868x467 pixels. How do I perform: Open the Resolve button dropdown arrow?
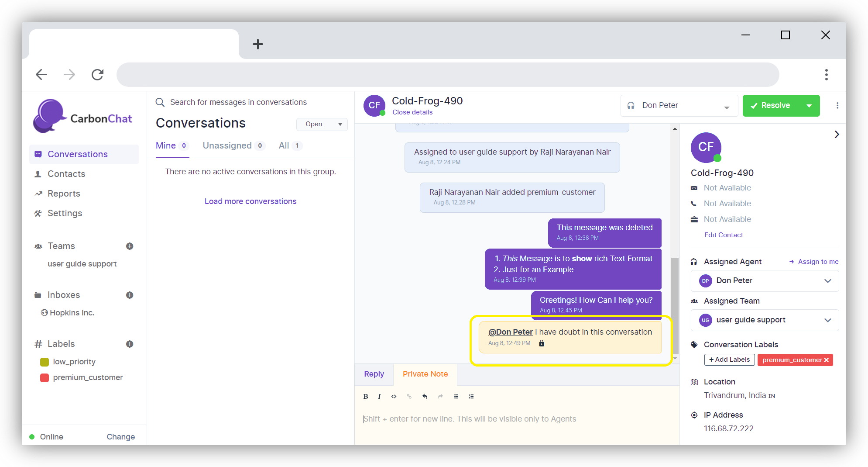[x=809, y=106]
